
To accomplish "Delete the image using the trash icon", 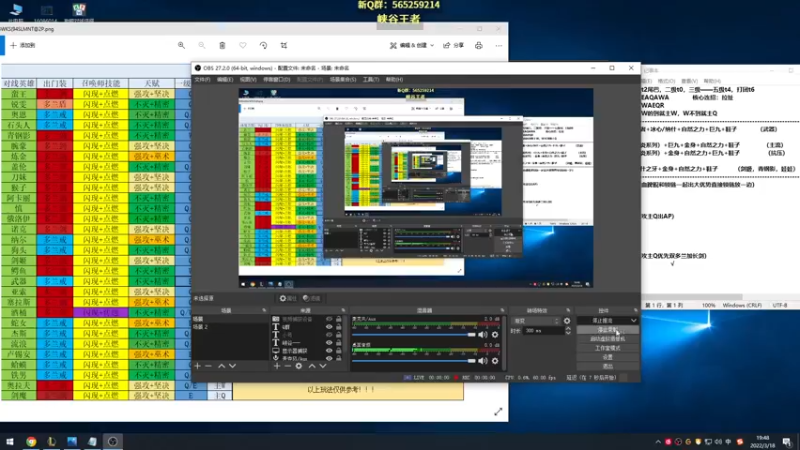I will pos(222,45).
